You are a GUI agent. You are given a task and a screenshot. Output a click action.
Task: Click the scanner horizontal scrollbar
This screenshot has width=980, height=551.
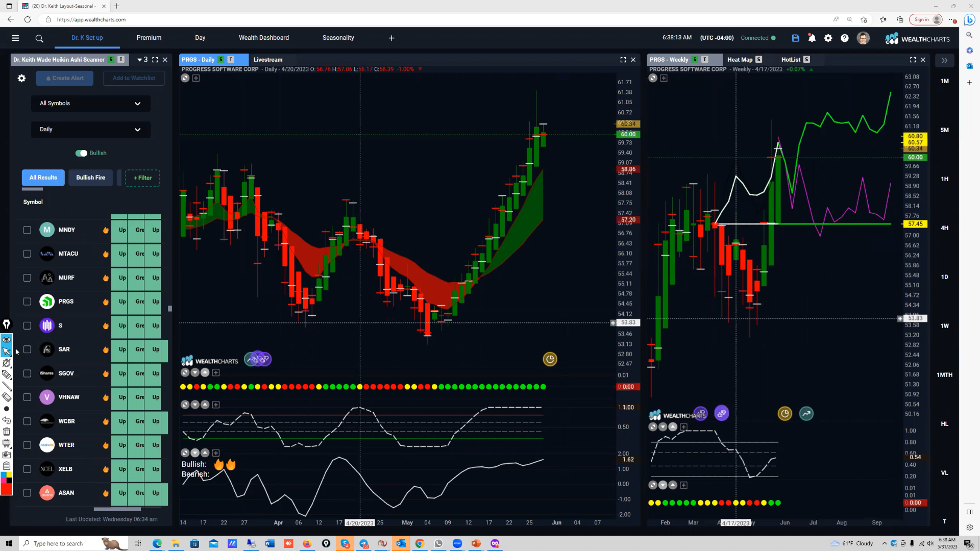pos(117,509)
